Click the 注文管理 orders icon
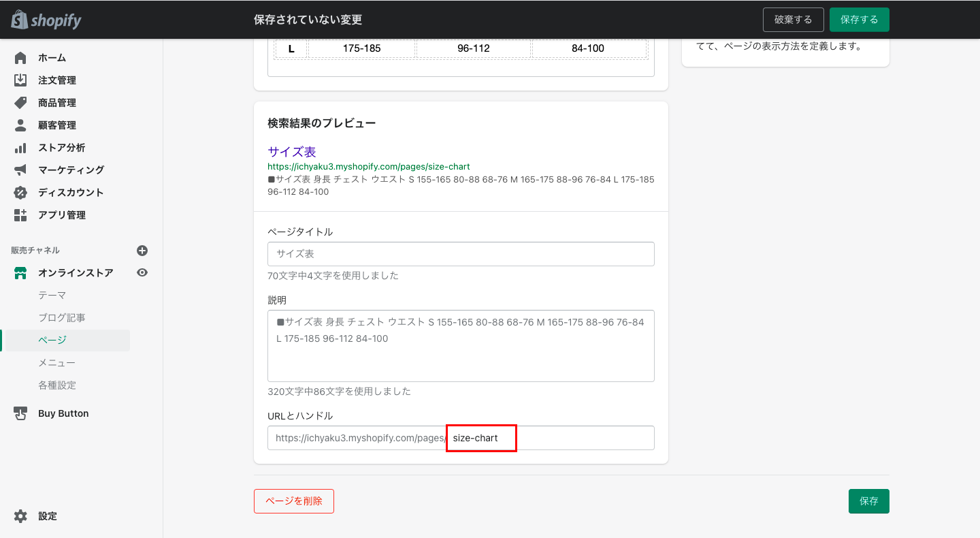The image size is (980, 538). pos(20,80)
